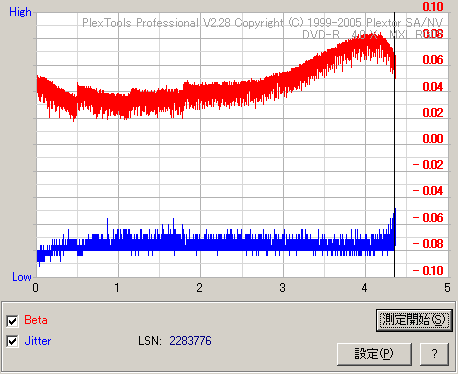This screenshot has height=374, width=458.
Task: Click the High axis label
Action: coord(20,12)
